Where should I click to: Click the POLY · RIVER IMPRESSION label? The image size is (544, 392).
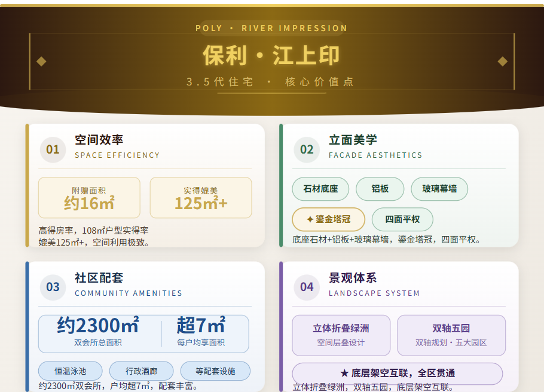point(271,28)
